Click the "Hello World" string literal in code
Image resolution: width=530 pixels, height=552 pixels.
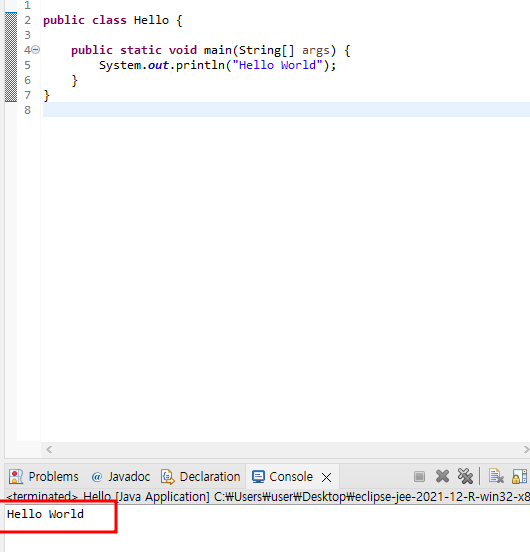coord(277,65)
